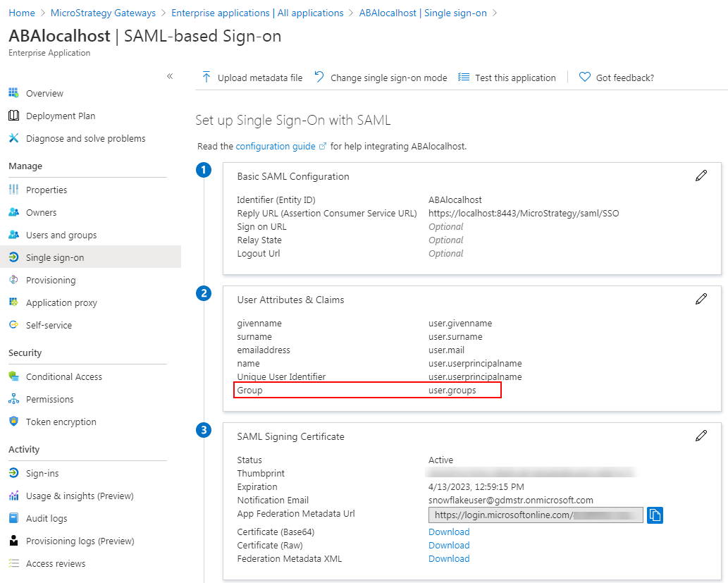The width and height of the screenshot is (728, 583).
Task: Open Audit logs under Activity
Action: coord(47,518)
